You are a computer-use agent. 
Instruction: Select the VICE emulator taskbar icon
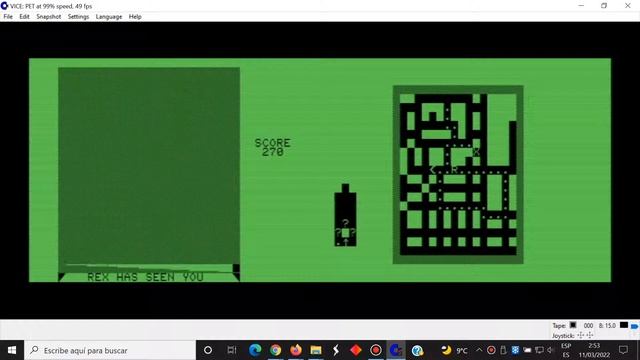(396, 350)
